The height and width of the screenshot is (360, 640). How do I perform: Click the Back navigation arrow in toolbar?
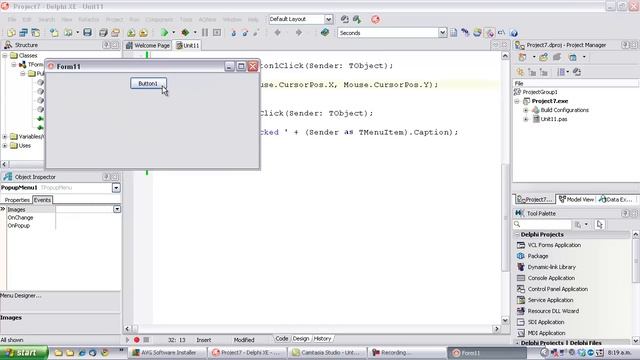[278, 32]
